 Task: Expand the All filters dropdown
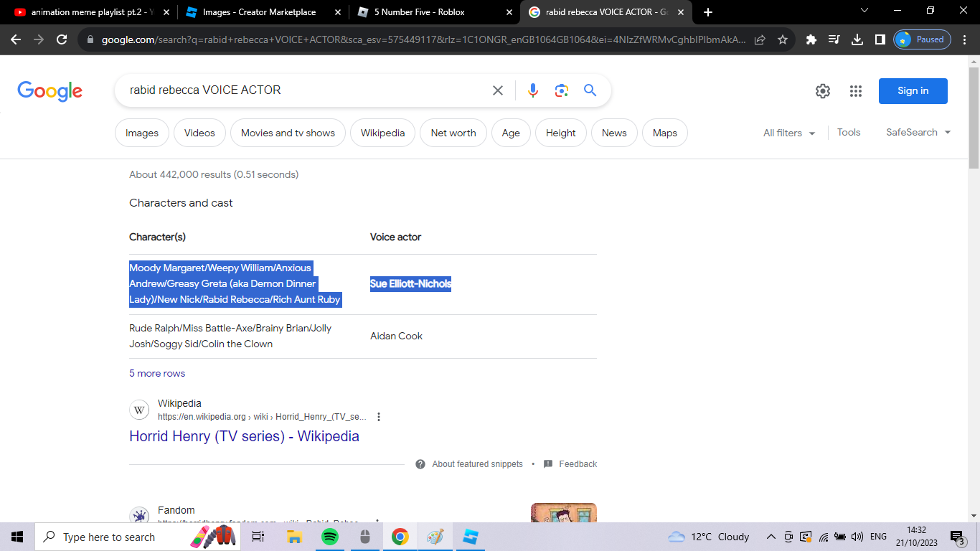tap(789, 133)
